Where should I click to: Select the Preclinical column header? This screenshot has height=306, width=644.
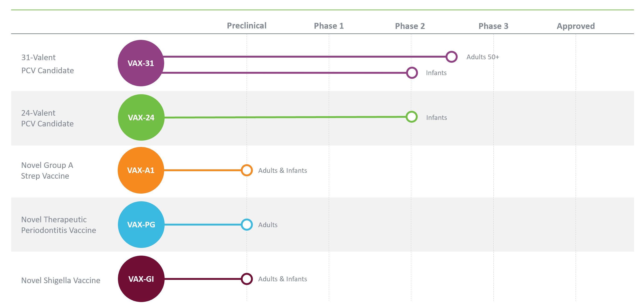coord(247,26)
